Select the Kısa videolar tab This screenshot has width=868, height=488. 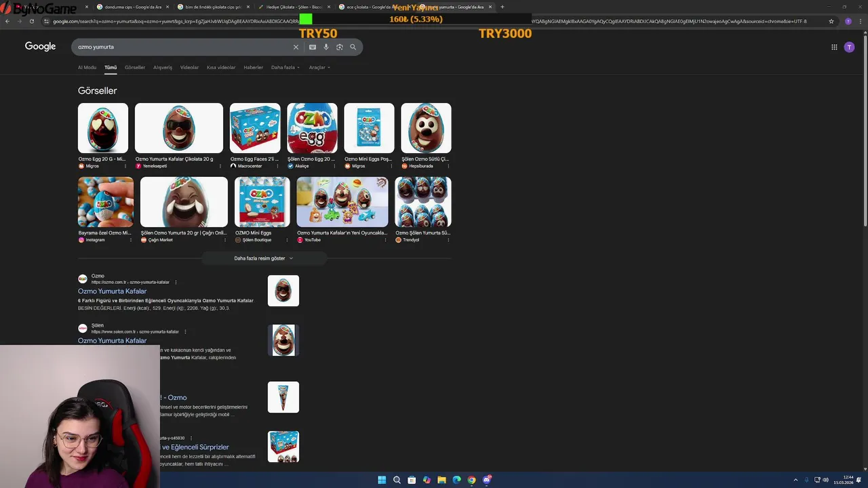click(x=221, y=67)
